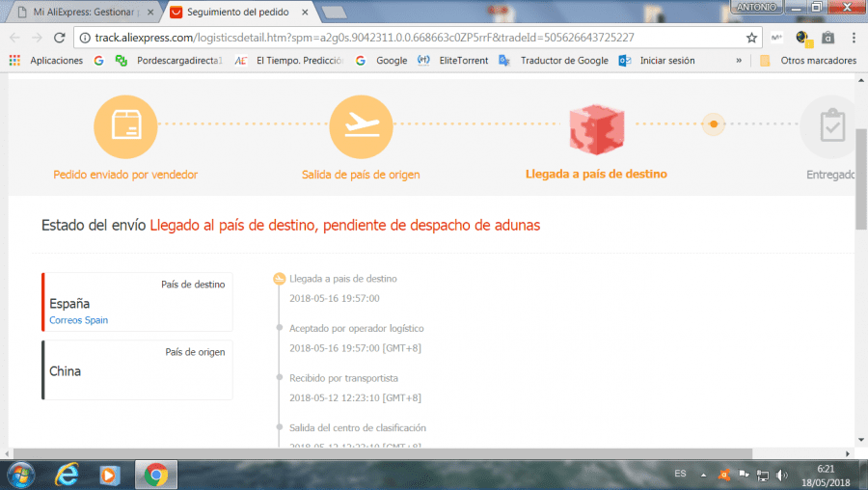Click the horizontal scrollbar at page bottom
868x490 pixels.
coord(382,453)
